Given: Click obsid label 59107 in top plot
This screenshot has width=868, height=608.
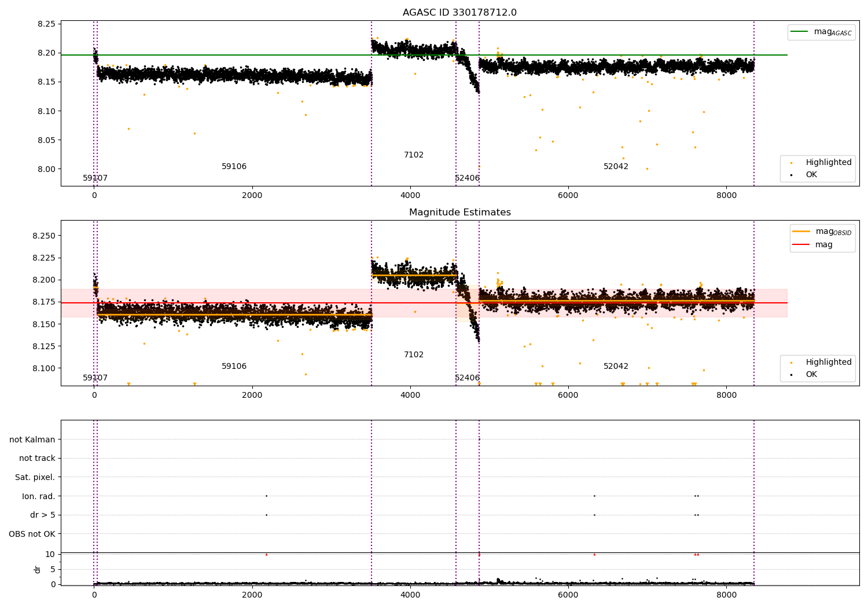Looking at the screenshot, I should [95, 178].
